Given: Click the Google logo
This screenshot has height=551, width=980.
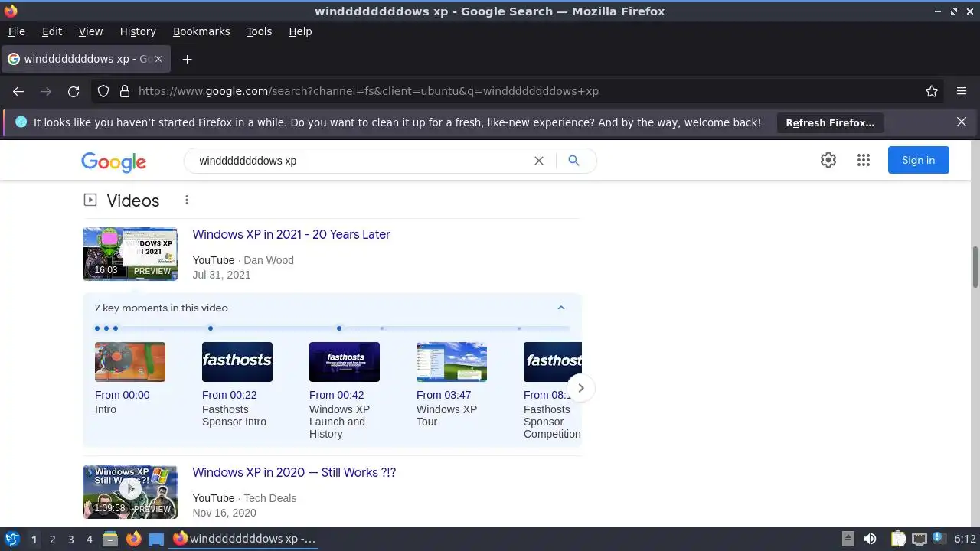Looking at the screenshot, I should 114,161.
